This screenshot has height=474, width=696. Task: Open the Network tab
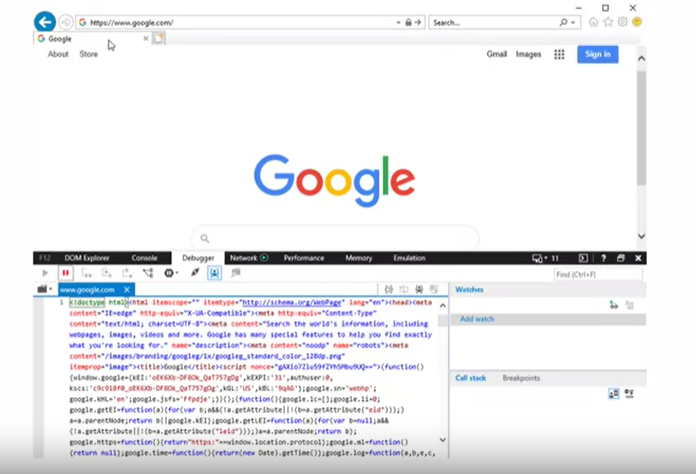point(249,258)
